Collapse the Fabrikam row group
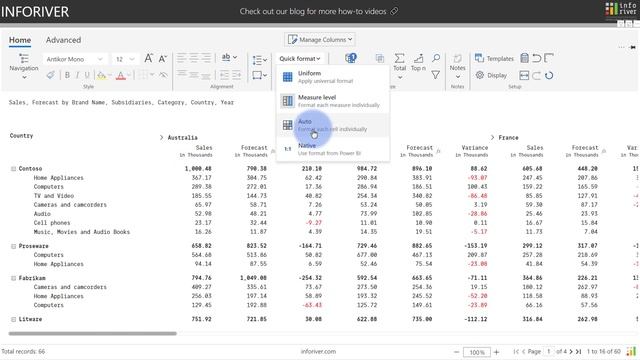 tap(13, 278)
